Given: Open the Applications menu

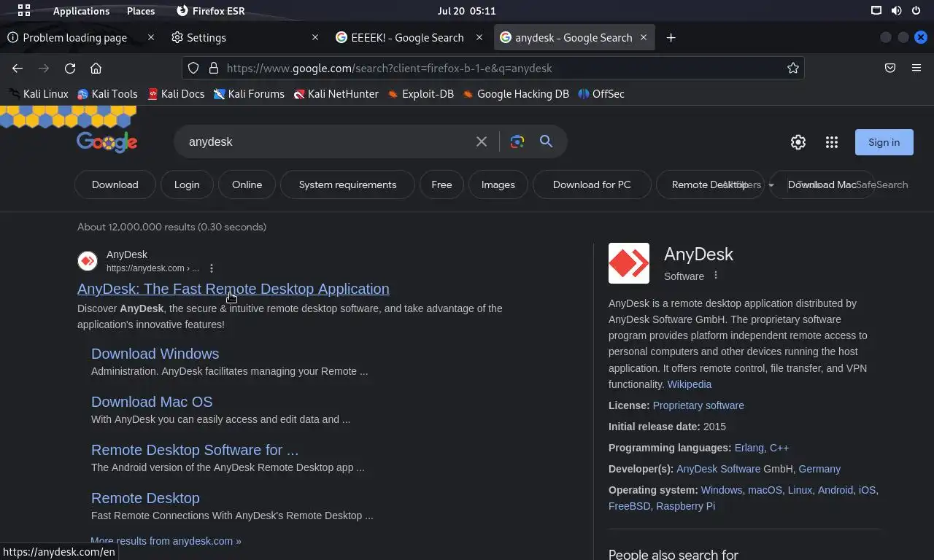Looking at the screenshot, I should pyautogui.click(x=81, y=11).
